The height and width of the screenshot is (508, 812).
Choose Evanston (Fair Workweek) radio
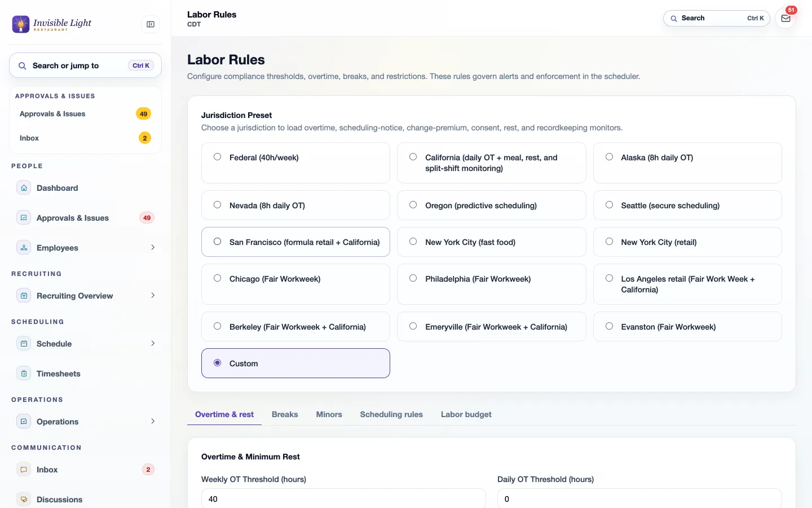609,326
